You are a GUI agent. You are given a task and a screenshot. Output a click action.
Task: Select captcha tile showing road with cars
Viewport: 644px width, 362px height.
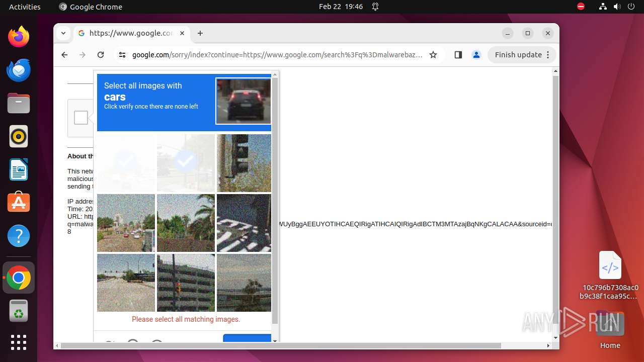[x=126, y=223]
